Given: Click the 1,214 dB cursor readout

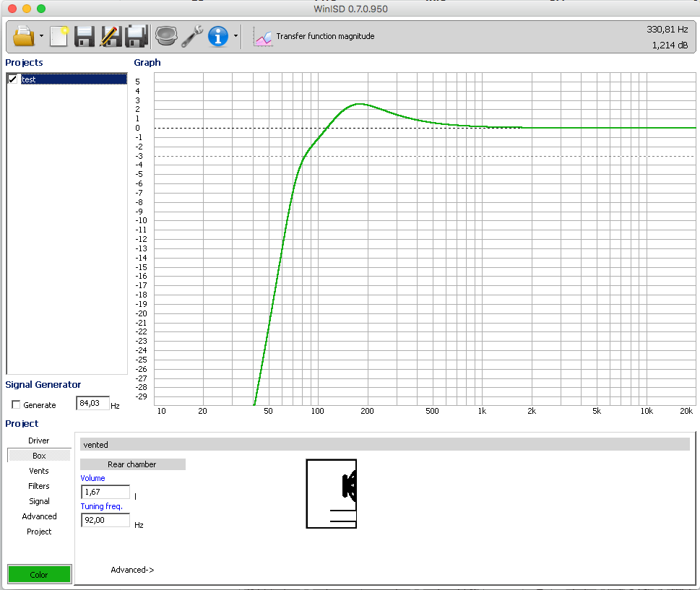Looking at the screenshot, I should (670, 45).
